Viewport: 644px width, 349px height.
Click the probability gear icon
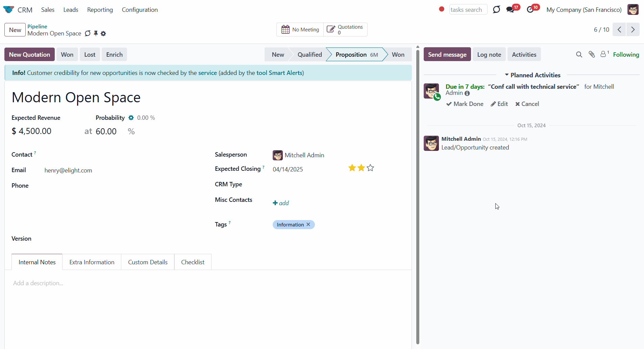coord(131,118)
